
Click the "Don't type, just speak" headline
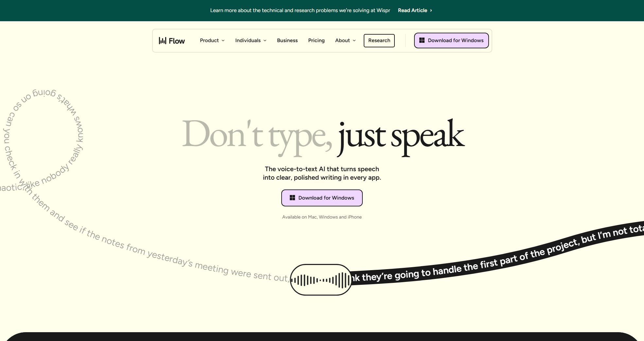[323, 136]
